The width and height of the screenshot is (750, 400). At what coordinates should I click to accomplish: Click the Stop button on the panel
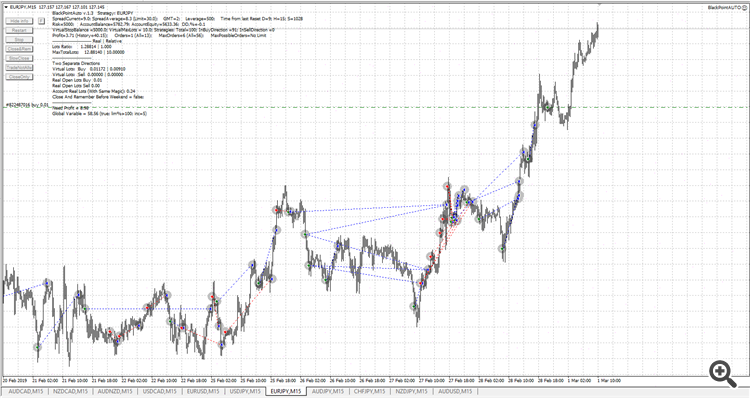click(x=19, y=40)
